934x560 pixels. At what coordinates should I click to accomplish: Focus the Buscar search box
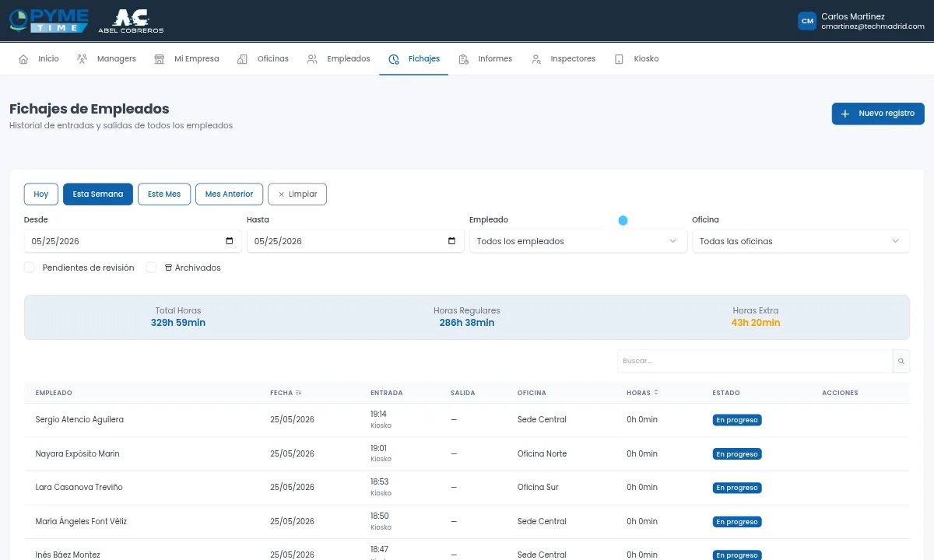pyautogui.click(x=755, y=361)
